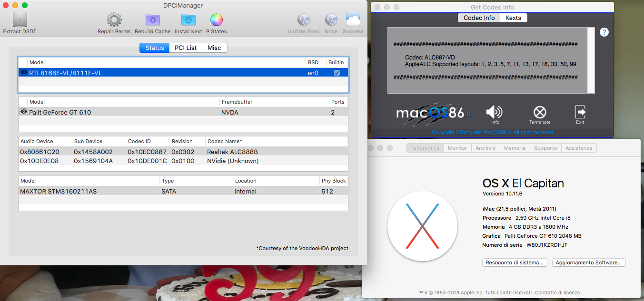Viewport: 644px width, 301px height.
Task: Click the Revision column header
Action: (187, 141)
